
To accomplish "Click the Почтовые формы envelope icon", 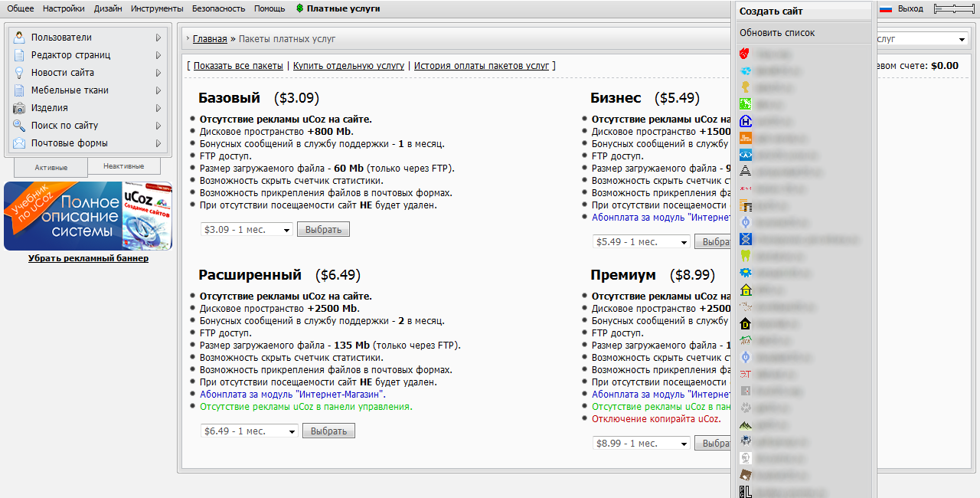I will (x=18, y=143).
